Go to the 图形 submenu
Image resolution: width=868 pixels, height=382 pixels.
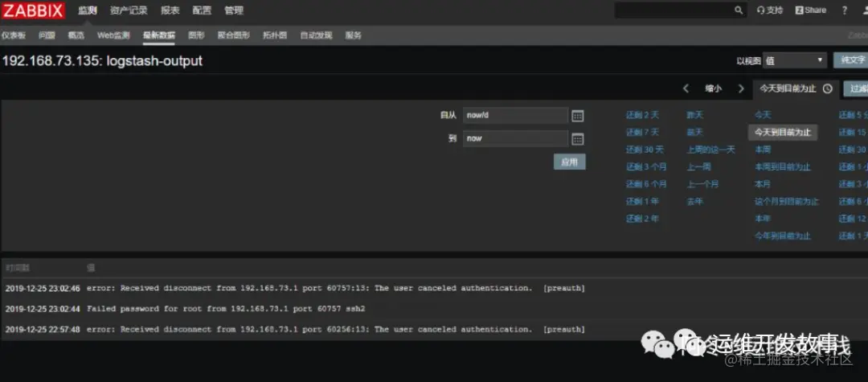pyautogui.click(x=196, y=35)
